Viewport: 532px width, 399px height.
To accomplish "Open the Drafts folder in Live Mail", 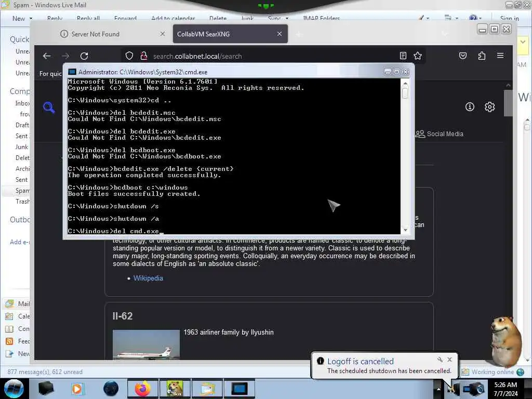I will [22, 125].
